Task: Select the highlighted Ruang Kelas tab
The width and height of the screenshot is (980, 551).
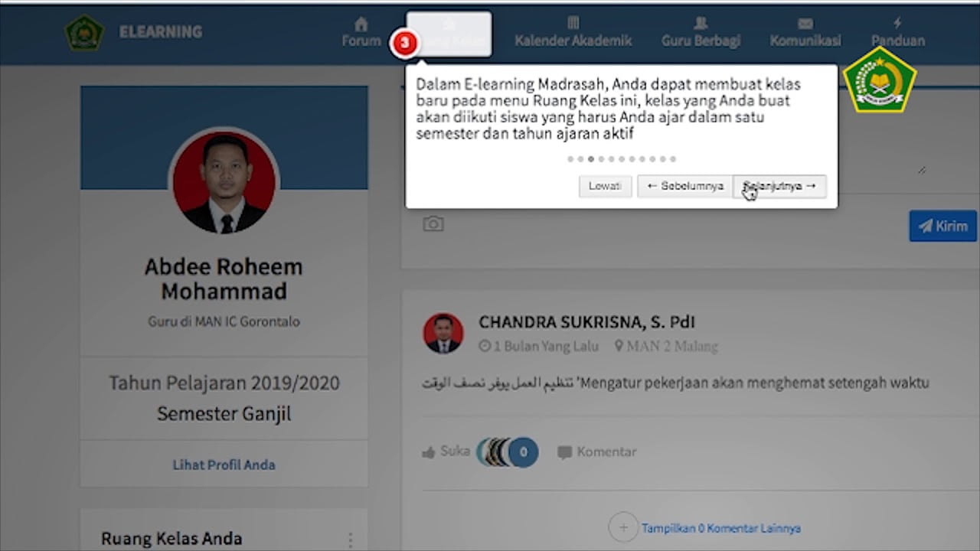Action: point(449,34)
